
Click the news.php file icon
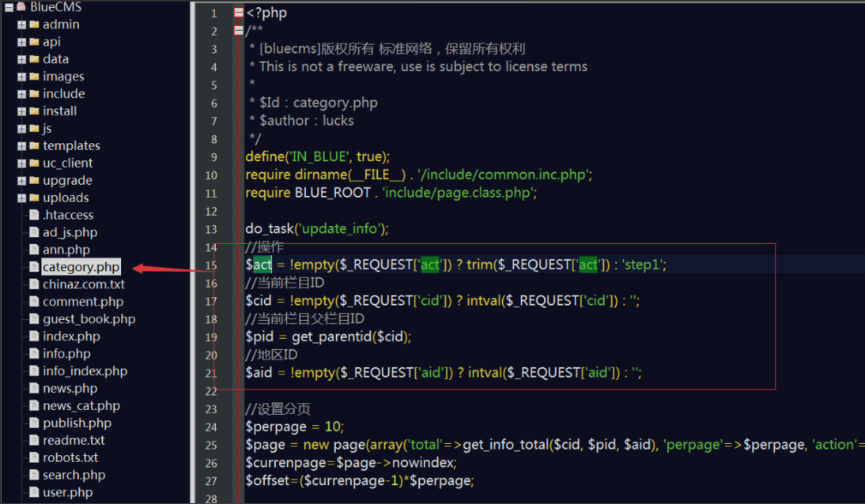coord(34,388)
